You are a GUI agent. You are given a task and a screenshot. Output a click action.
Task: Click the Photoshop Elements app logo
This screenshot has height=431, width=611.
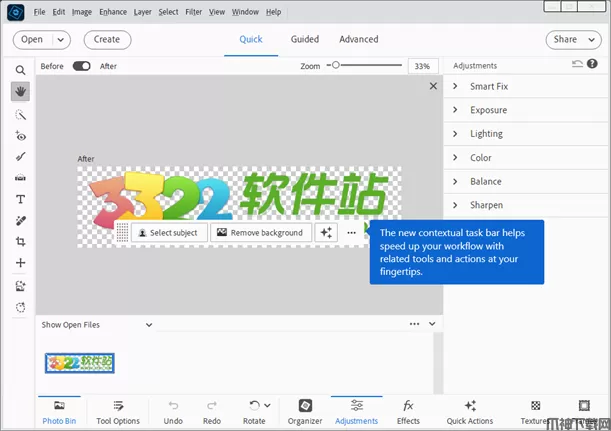pyautogui.click(x=16, y=12)
